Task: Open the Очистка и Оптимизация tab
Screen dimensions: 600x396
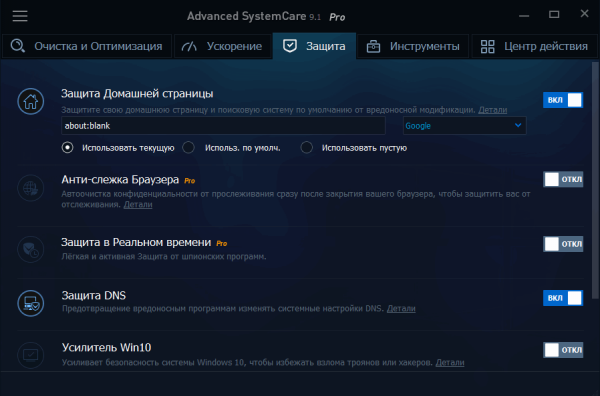Action: point(86,46)
